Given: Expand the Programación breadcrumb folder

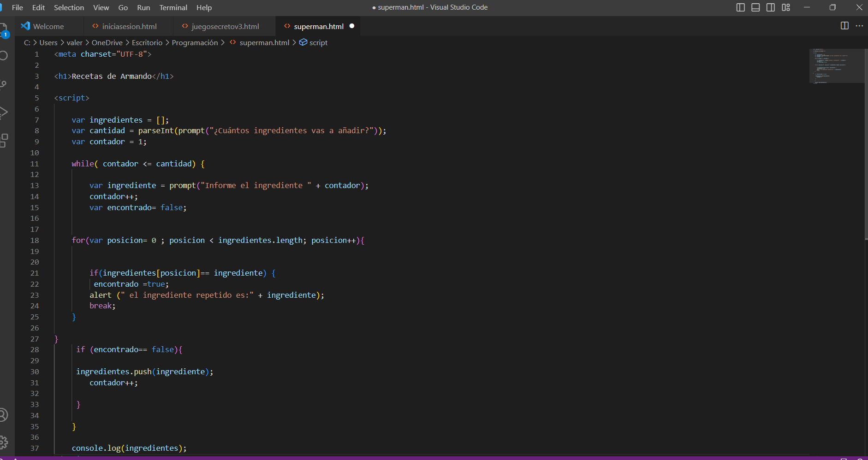Looking at the screenshot, I should [x=195, y=42].
